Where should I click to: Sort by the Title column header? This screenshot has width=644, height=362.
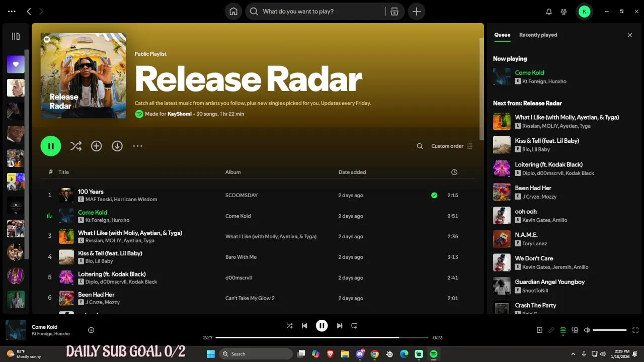(x=63, y=172)
